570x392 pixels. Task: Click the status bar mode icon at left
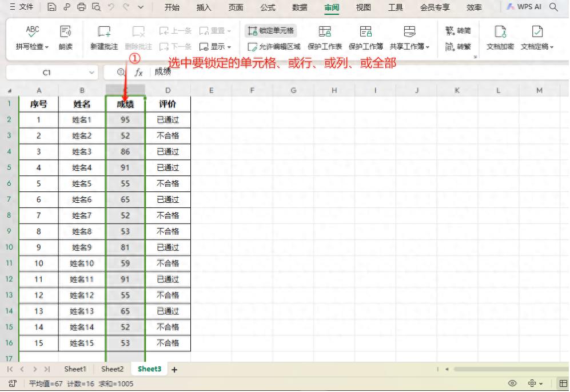[x=13, y=383]
